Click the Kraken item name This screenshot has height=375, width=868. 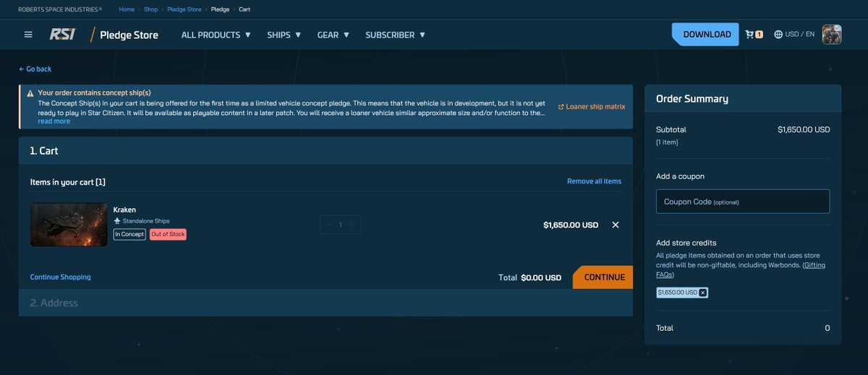(124, 210)
